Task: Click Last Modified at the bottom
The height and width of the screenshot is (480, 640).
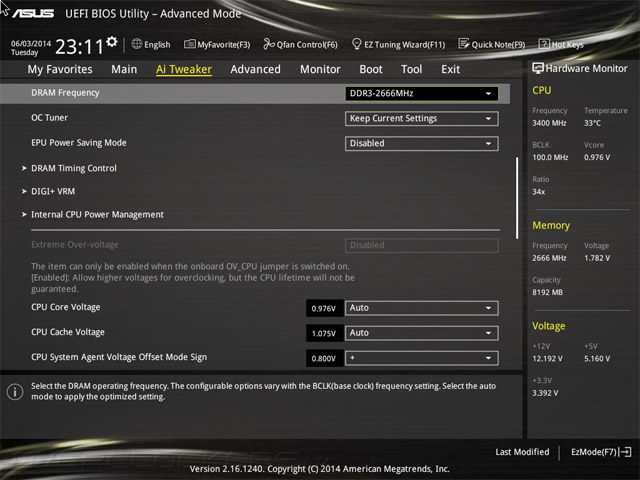Action: 522,452
